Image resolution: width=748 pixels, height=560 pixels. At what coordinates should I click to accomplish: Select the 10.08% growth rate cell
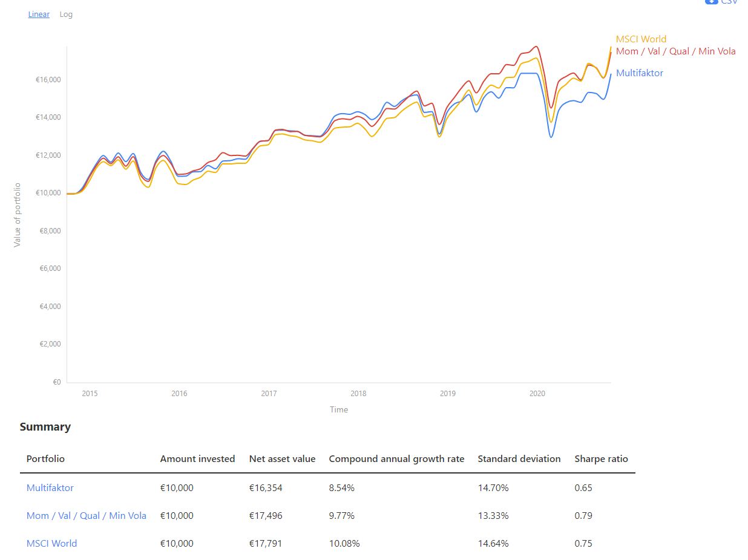[x=344, y=544]
